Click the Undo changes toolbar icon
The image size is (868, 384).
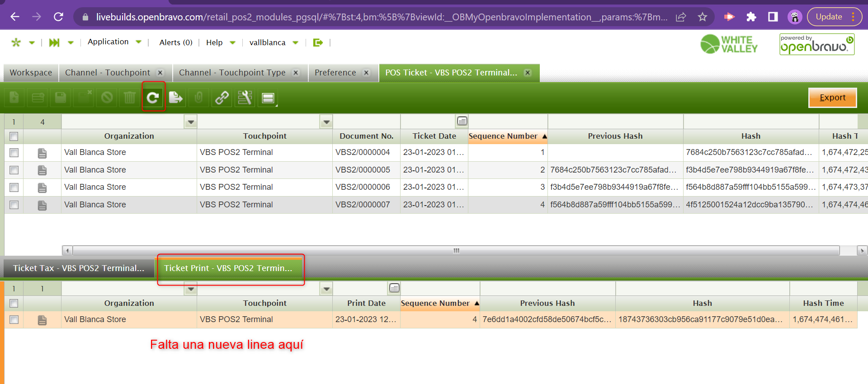(107, 98)
